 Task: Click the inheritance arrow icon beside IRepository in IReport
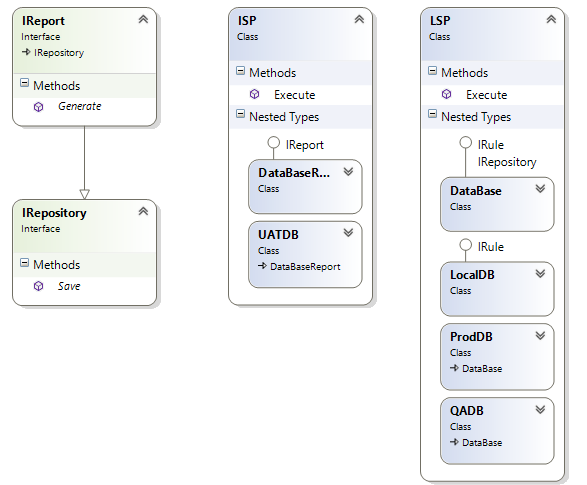pos(26,52)
